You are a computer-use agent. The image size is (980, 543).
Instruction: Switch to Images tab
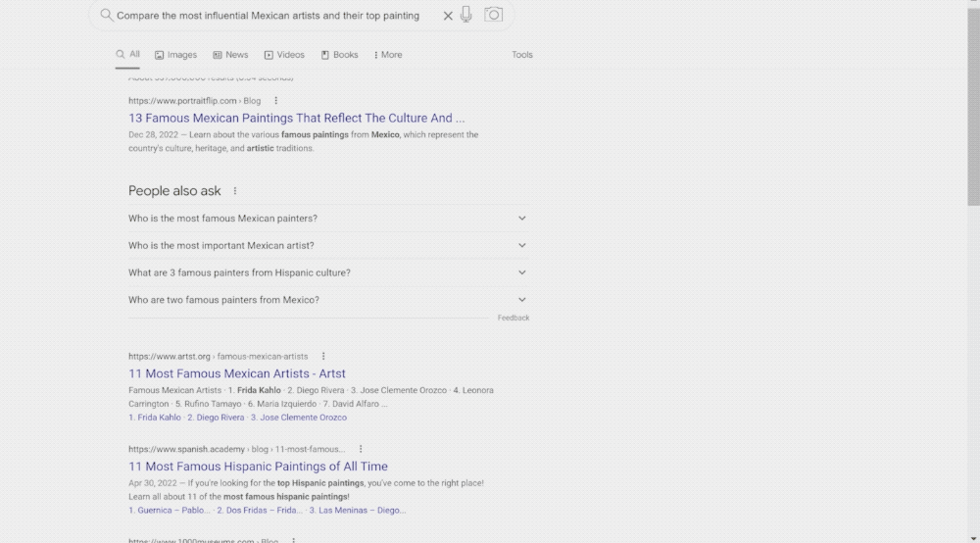point(175,55)
